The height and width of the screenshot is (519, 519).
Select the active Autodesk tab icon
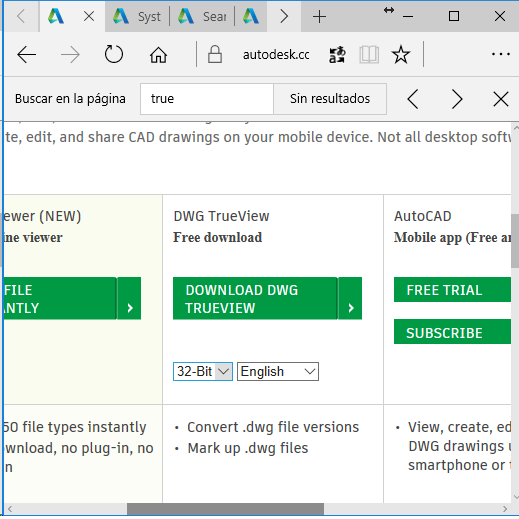point(56,16)
